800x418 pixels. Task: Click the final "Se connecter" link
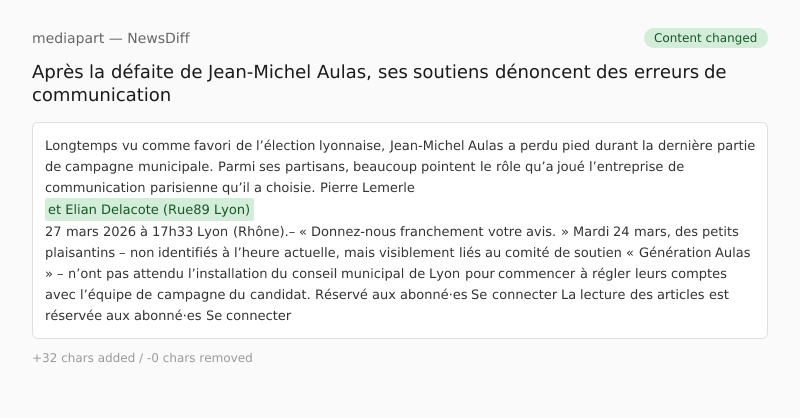click(248, 316)
